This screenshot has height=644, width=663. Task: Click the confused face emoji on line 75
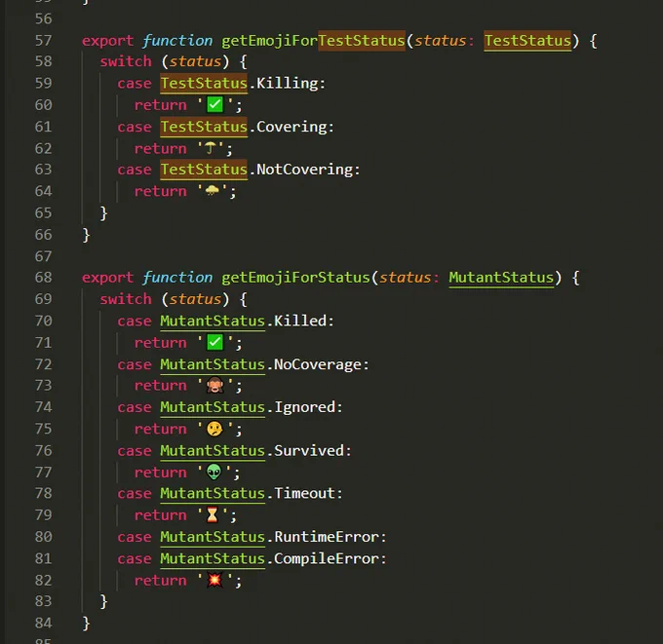pyautogui.click(x=214, y=429)
